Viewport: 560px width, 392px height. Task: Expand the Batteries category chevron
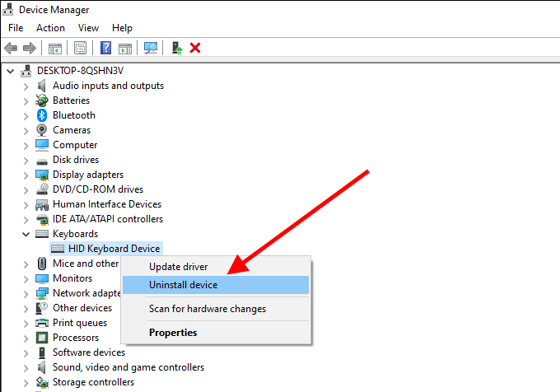pyautogui.click(x=26, y=101)
